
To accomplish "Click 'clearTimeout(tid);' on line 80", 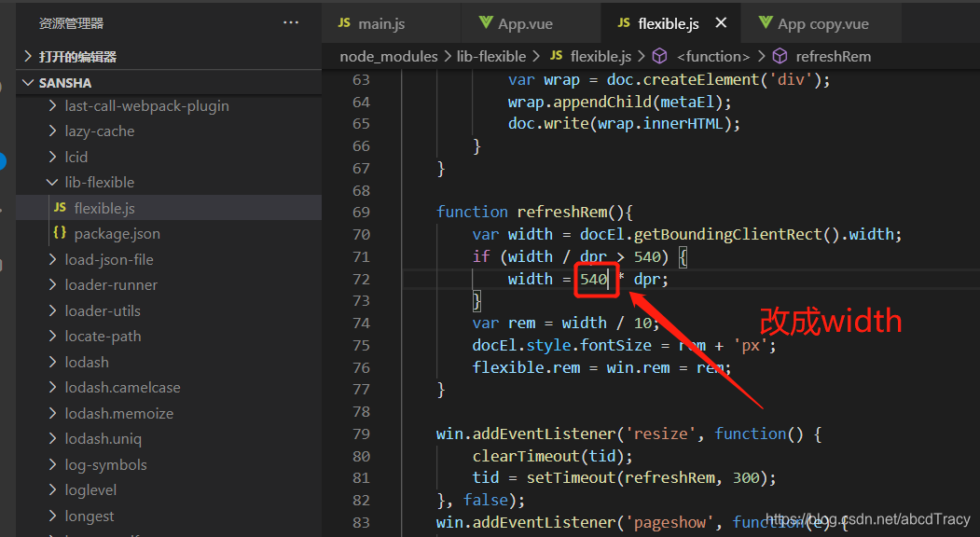I will (553, 456).
